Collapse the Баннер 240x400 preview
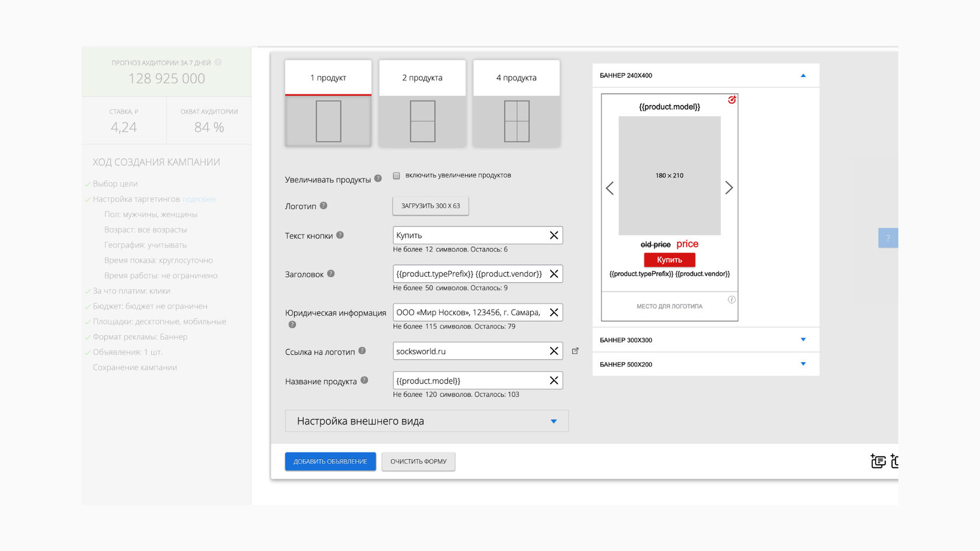This screenshot has width=980, height=551. coord(803,76)
